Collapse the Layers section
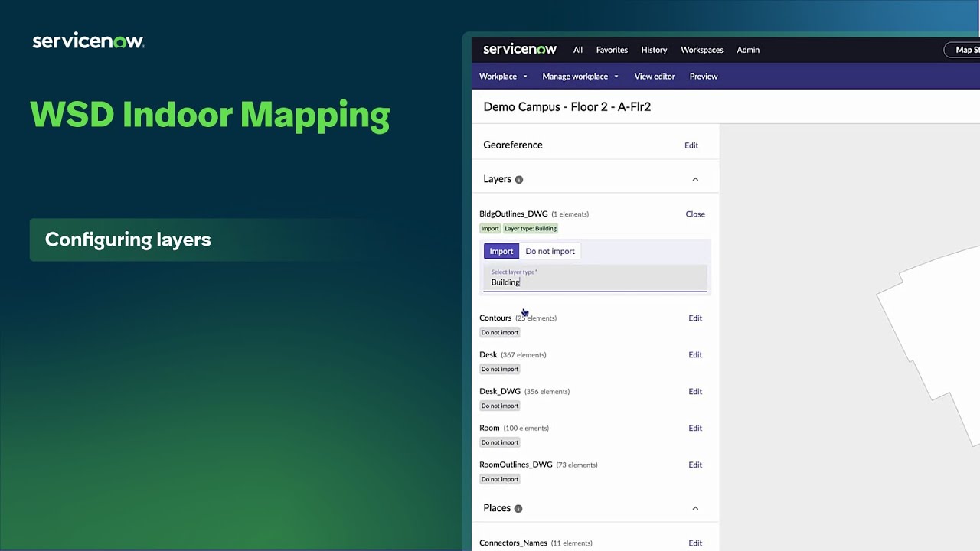 (695, 178)
